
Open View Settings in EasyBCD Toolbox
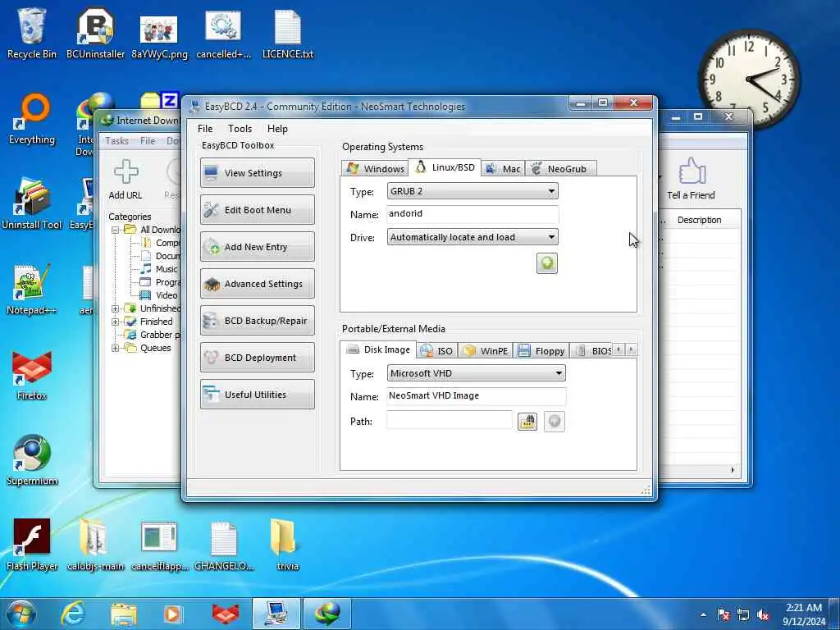(257, 172)
